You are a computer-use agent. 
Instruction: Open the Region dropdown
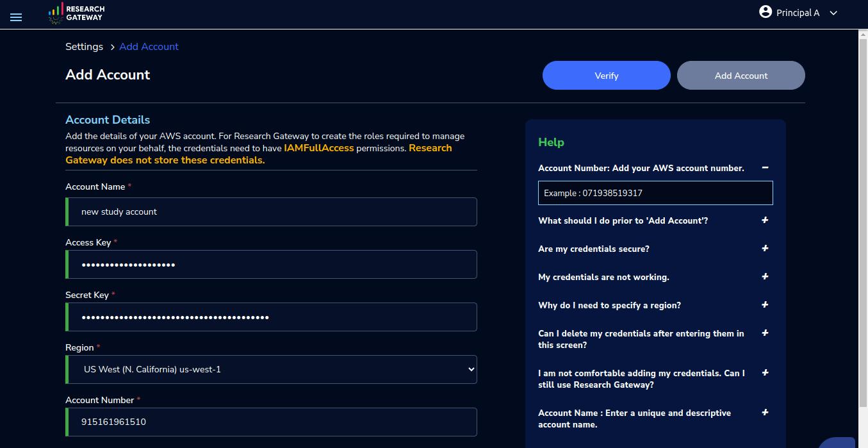click(271, 369)
